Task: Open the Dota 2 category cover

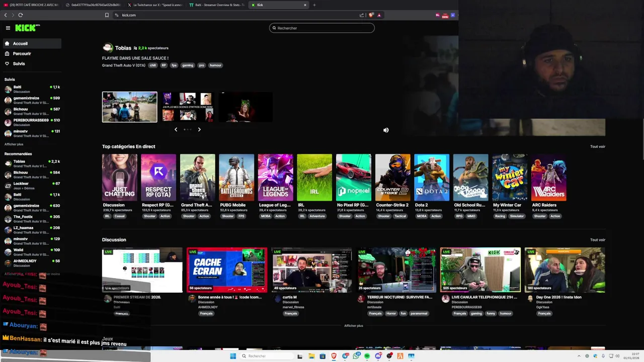Action: click(x=432, y=177)
